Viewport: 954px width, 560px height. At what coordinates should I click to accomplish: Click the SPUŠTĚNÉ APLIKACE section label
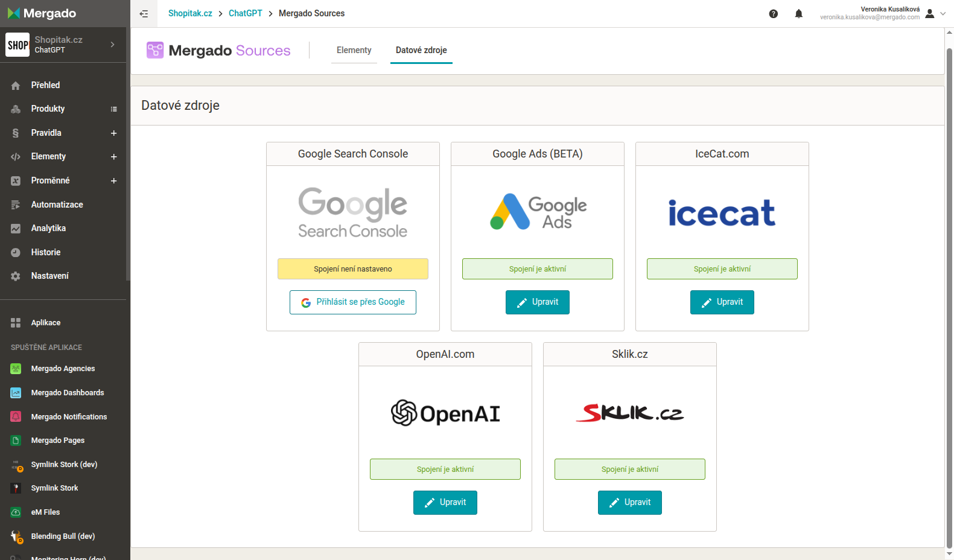point(46,348)
